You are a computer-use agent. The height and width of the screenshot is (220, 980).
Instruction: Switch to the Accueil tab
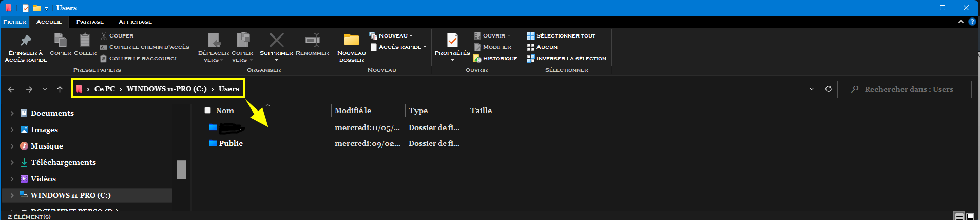49,22
